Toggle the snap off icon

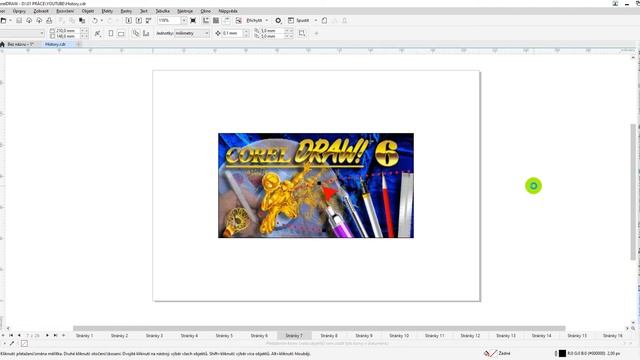[x=238, y=20]
